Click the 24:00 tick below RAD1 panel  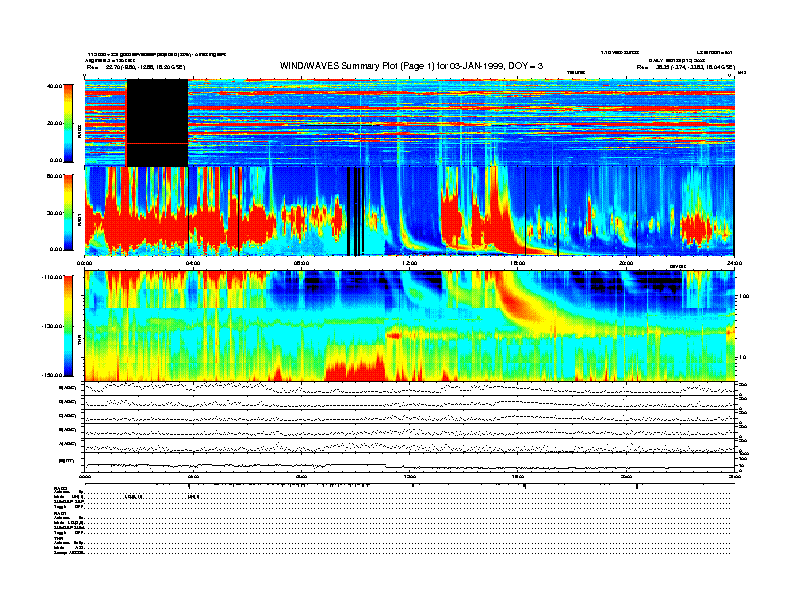click(x=734, y=263)
